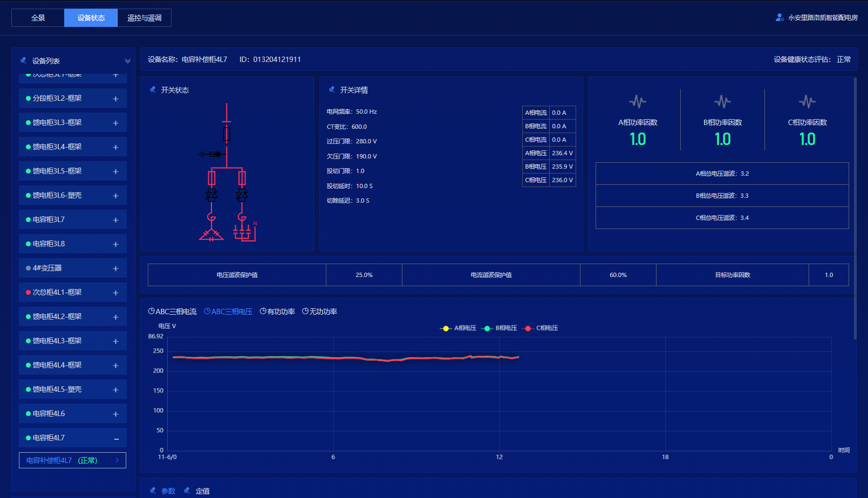Click the 永安里路浩凯智能配电房 station name
The image size is (868, 498).
pyautogui.click(x=823, y=18)
